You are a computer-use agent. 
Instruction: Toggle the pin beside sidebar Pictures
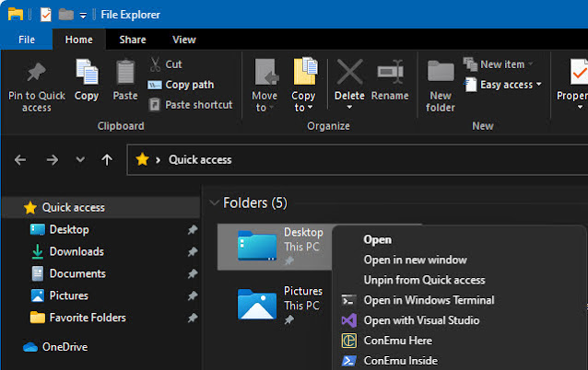point(192,295)
